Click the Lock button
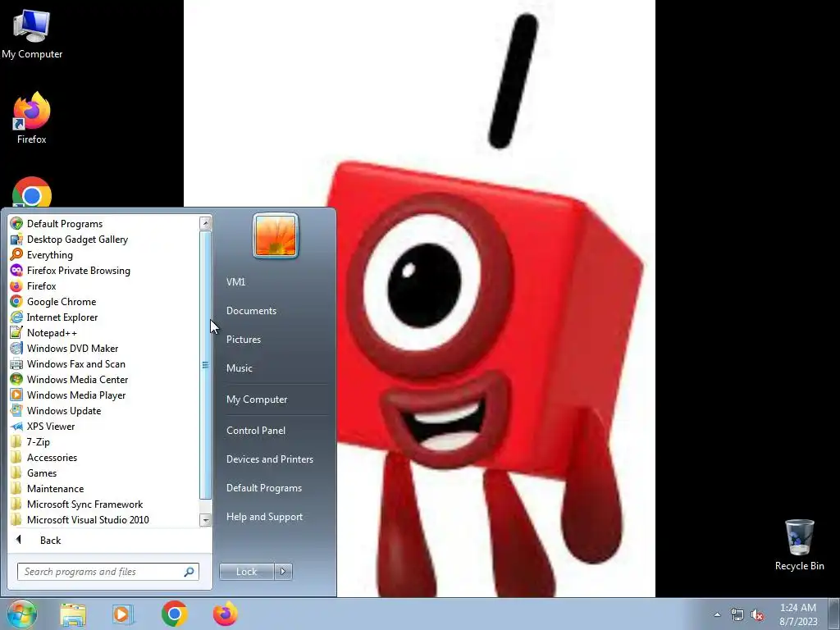 click(246, 572)
